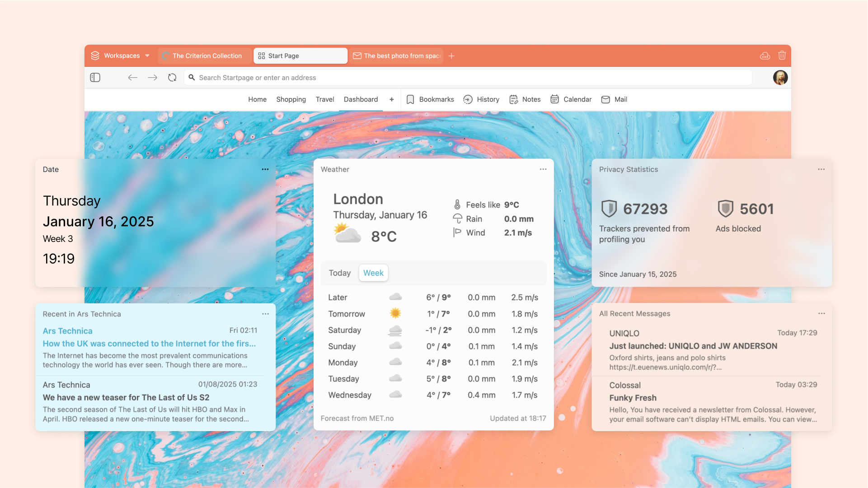This screenshot has height=488, width=868.
Task: Open the Bookmarks panel
Action: pyautogui.click(x=430, y=99)
